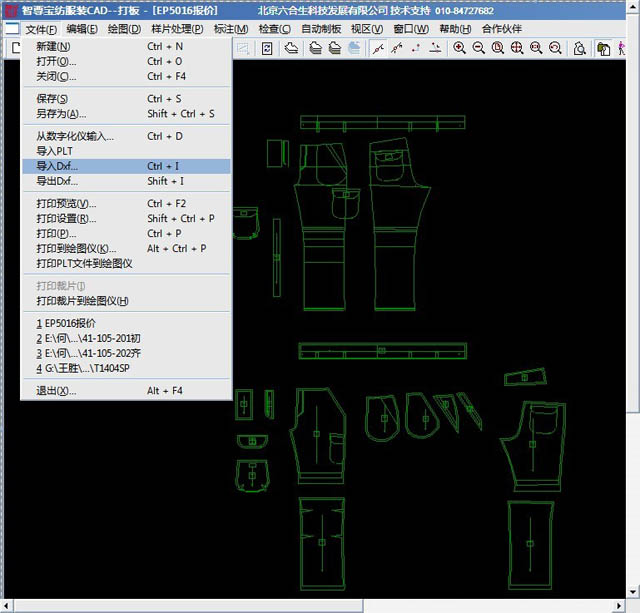The image size is (640, 613).
Task: Choose 打印预览(V)... menu entry
Action: [127, 204]
